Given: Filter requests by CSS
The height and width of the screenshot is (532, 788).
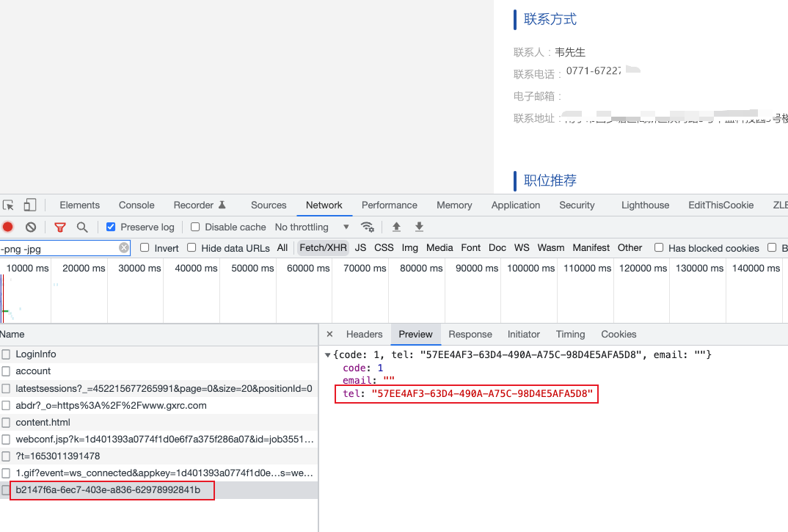Looking at the screenshot, I should tap(384, 248).
